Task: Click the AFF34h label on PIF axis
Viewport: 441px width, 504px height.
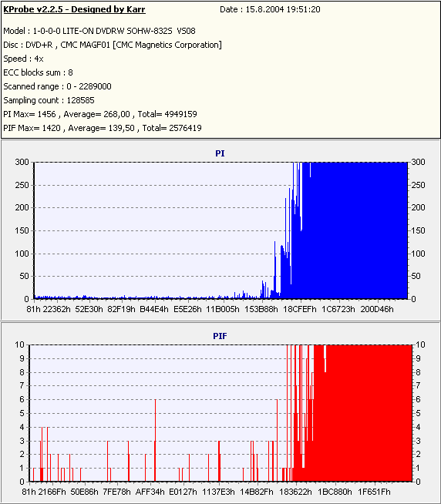Action: click(x=150, y=492)
